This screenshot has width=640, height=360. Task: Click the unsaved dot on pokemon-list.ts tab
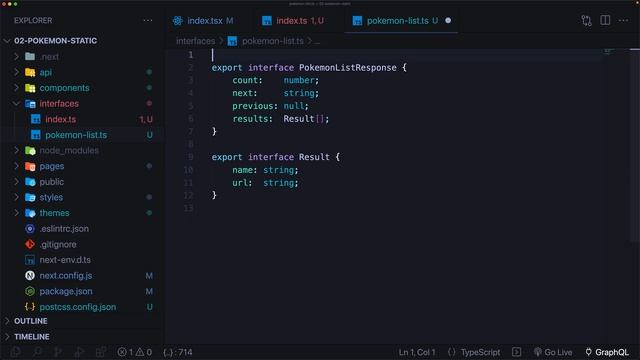pyautogui.click(x=448, y=20)
